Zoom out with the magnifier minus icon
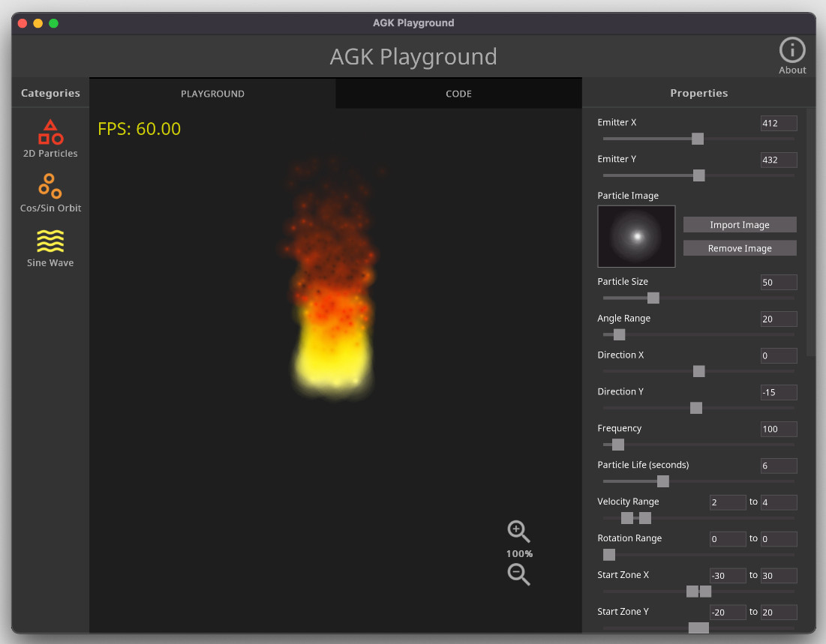 click(518, 574)
